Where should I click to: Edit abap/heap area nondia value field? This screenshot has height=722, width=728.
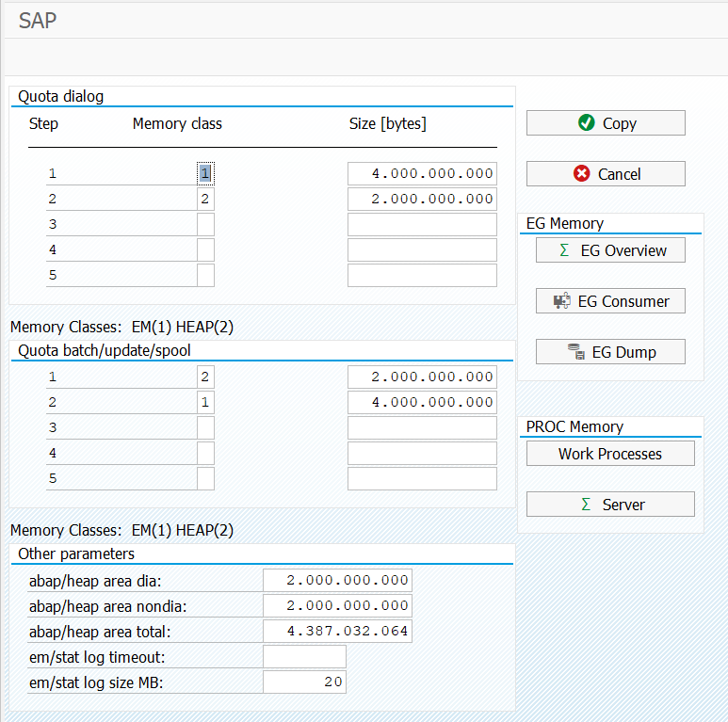(x=337, y=606)
